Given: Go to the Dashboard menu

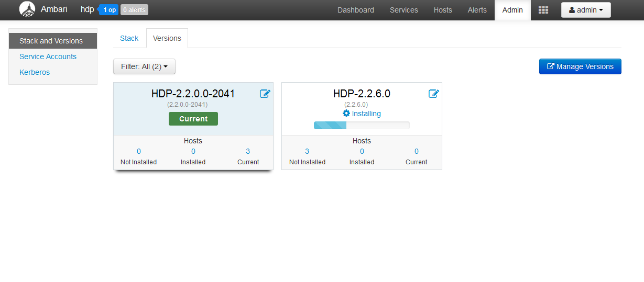Looking at the screenshot, I should (356, 10).
